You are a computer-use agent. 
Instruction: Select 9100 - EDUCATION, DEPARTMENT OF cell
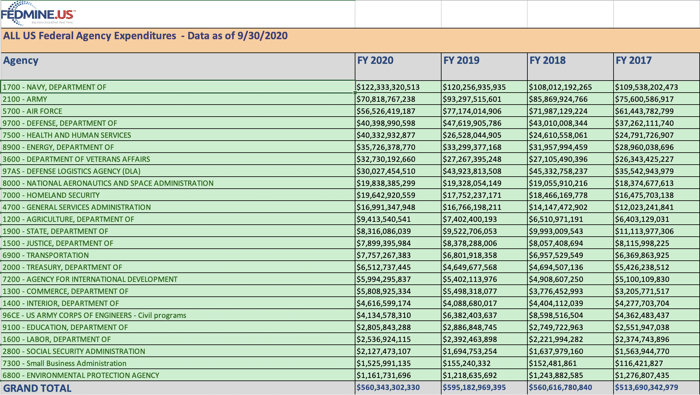tap(178, 328)
